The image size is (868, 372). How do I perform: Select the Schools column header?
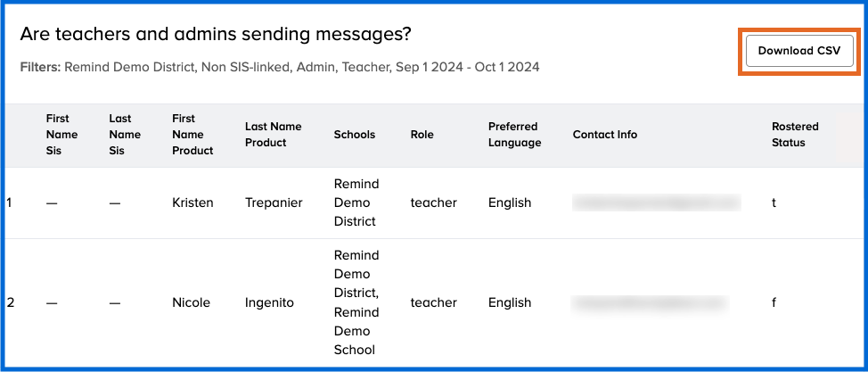[354, 135]
